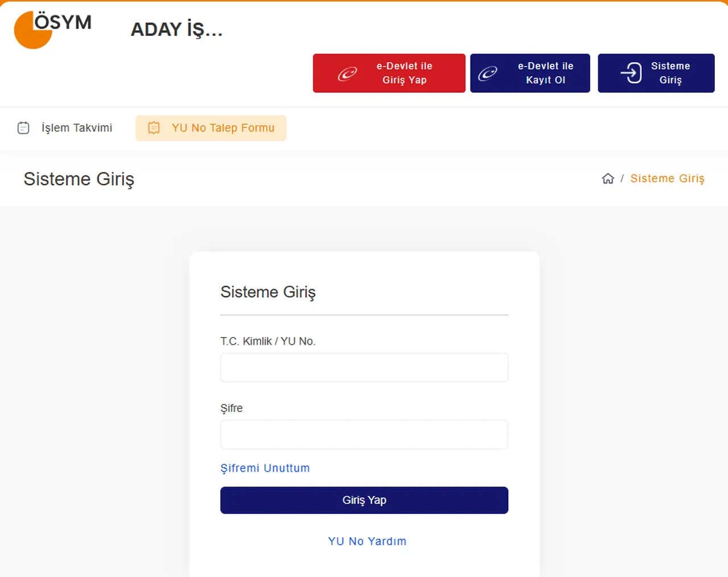Click the Sisteme Giriş arrow icon
The height and width of the screenshot is (577, 728).
tap(631, 73)
